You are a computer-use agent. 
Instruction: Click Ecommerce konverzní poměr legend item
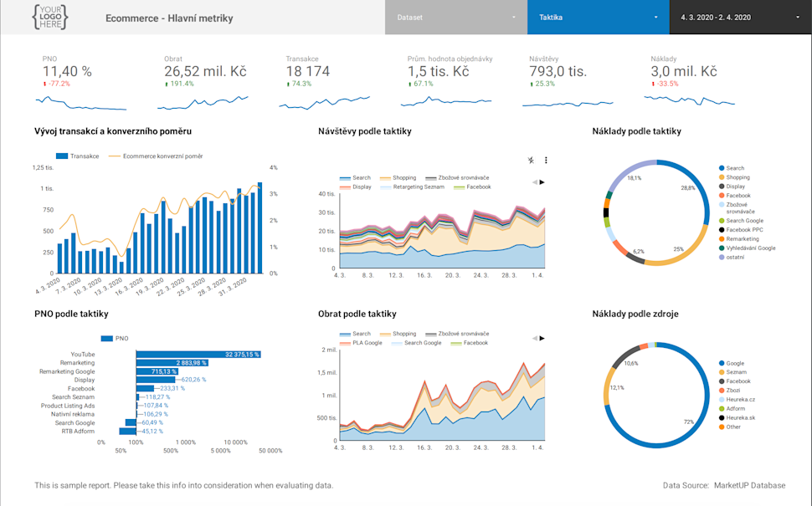coord(156,156)
